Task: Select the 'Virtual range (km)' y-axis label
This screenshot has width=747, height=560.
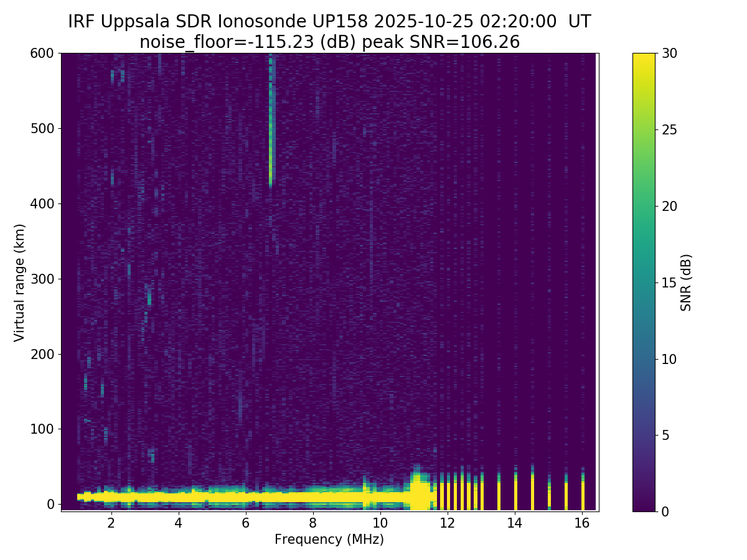Action: coord(20,282)
